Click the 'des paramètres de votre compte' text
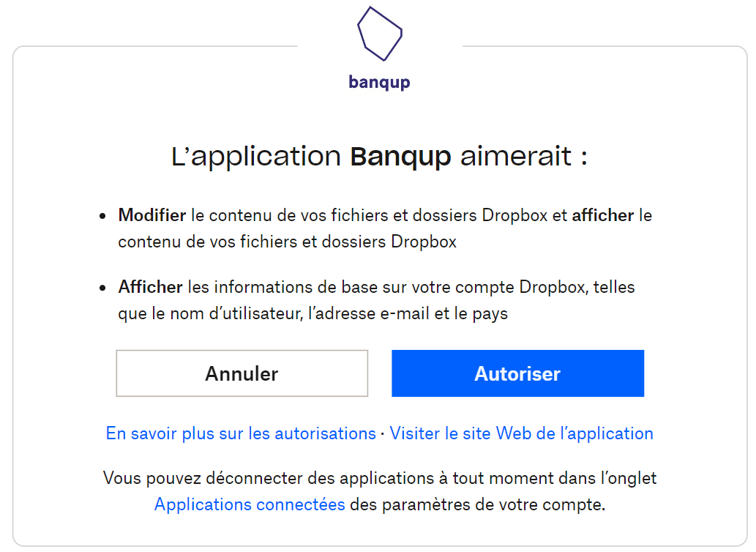This screenshot has width=756, height=552. tap(478, 504)
